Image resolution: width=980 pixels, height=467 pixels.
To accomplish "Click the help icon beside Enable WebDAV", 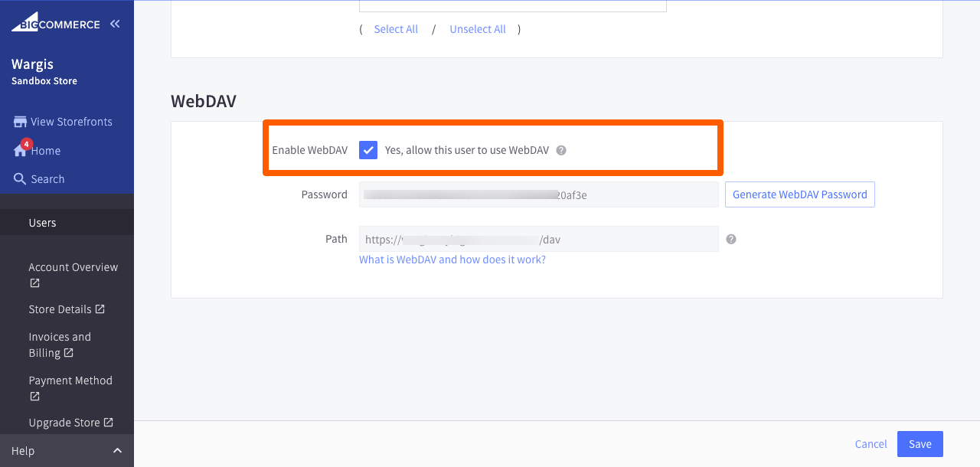I will click(x=561, y=150).
